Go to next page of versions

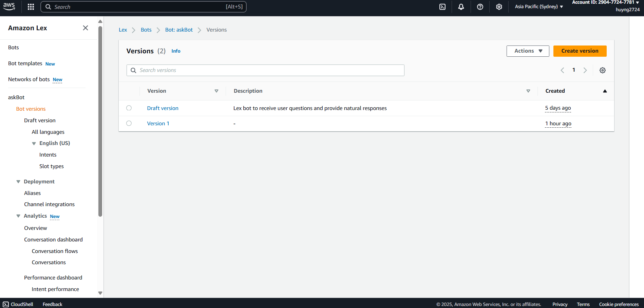(x=585, y=70)
